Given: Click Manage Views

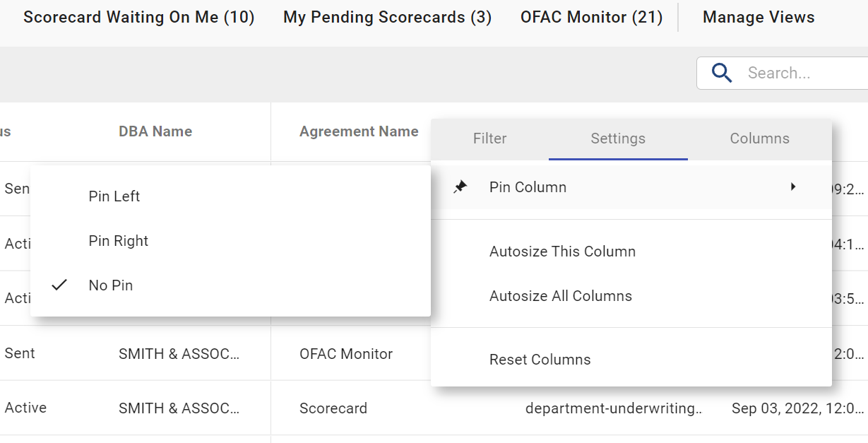Looking at the screenshot, I should (x=758, y=17).
